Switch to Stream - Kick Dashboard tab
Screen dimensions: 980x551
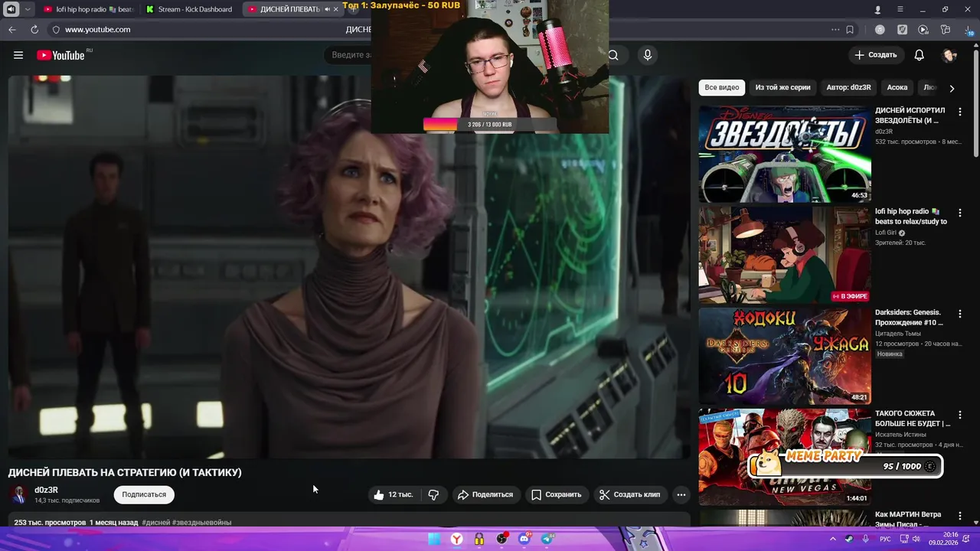tap(189, 9)
